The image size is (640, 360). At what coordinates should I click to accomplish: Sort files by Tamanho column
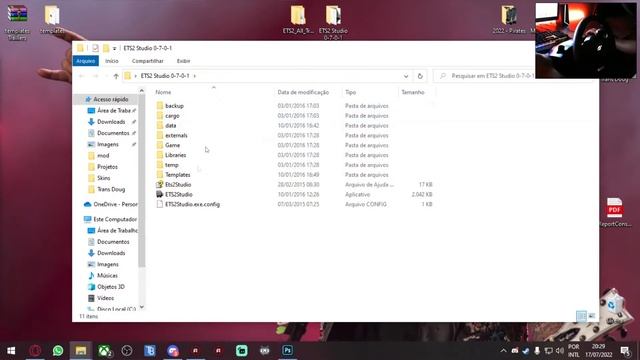click(x=413, y=92)
